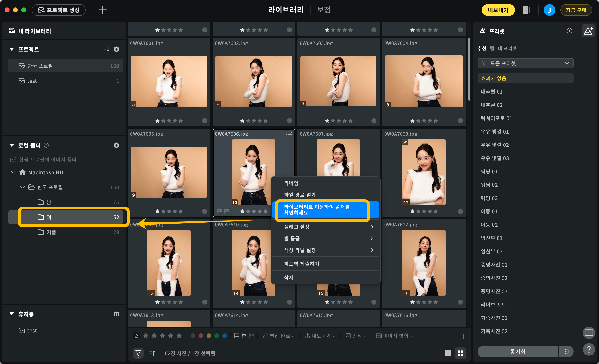
Task: Set the first star in the bottom rating filter
Action: [146, 336]
